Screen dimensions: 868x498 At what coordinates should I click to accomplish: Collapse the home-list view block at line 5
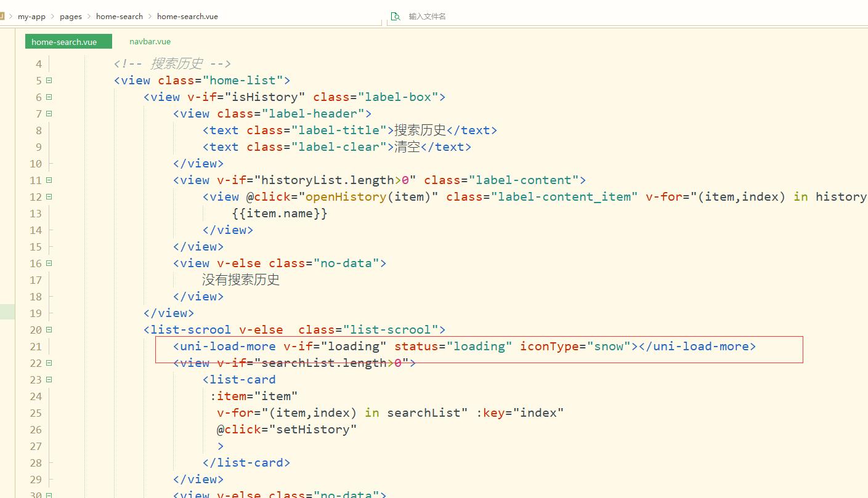click(x=49, y=81)
